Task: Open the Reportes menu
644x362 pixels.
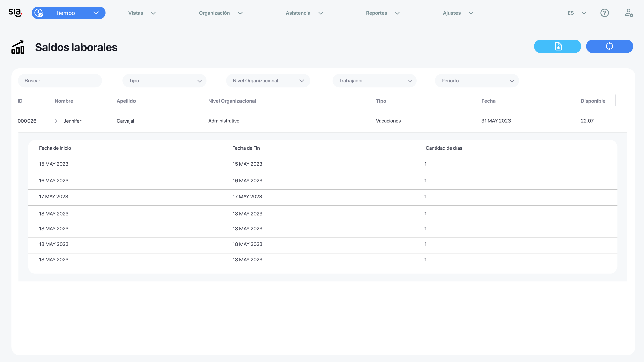Action: (x=383, y=13)
